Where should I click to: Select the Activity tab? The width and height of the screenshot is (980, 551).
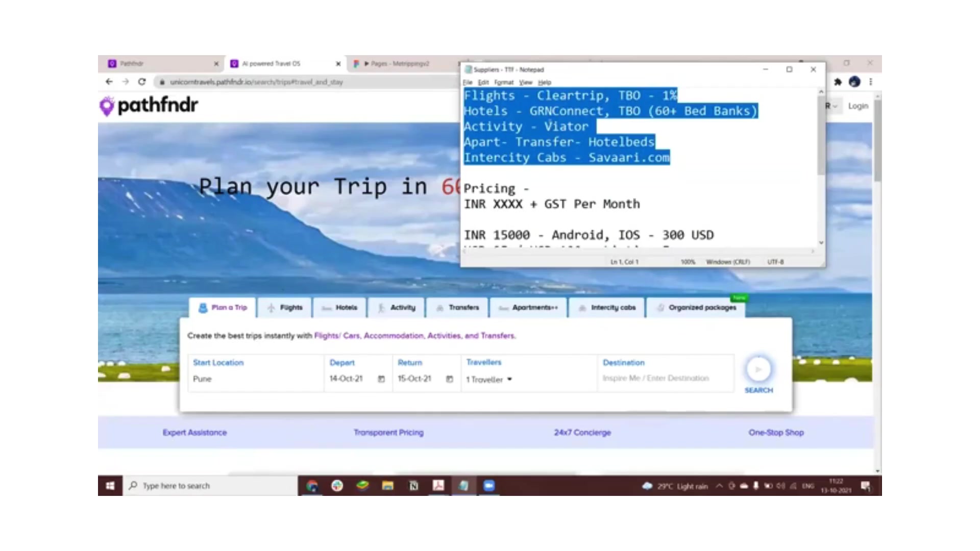pyautogui.click(x=397, y=308)
